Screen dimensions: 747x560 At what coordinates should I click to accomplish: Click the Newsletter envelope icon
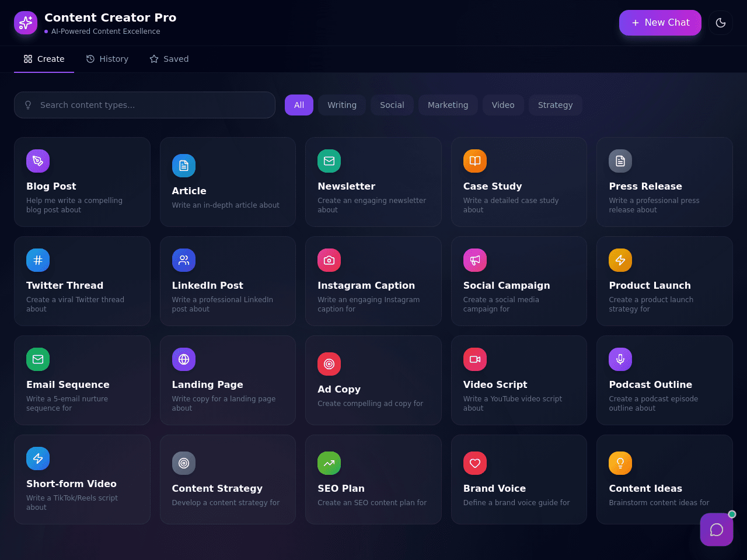[x=329, y=161]
